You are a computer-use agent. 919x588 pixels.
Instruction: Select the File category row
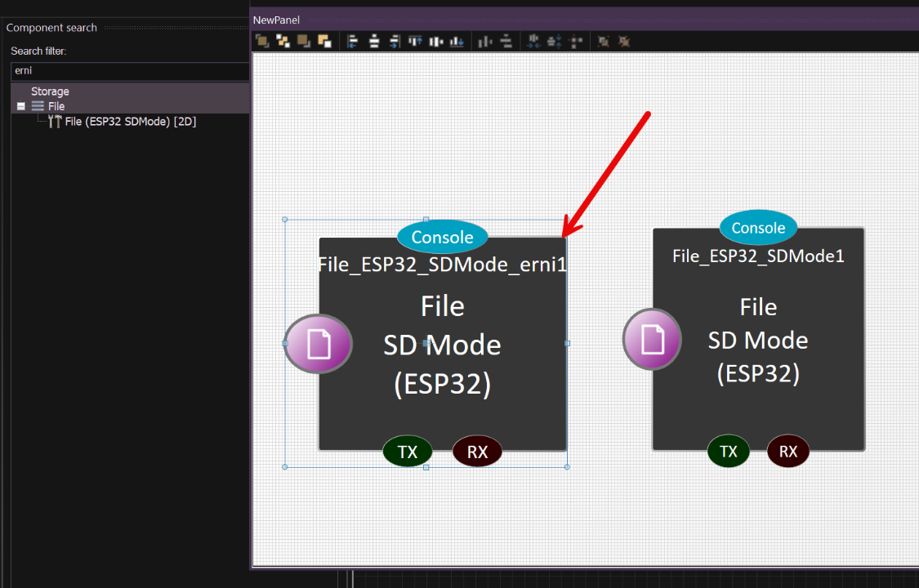130,106
